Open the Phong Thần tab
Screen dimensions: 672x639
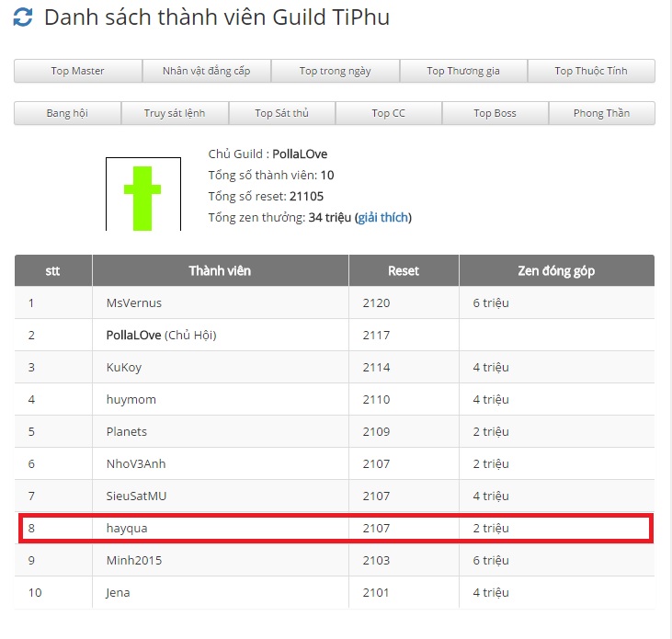[x=601, y=113]
